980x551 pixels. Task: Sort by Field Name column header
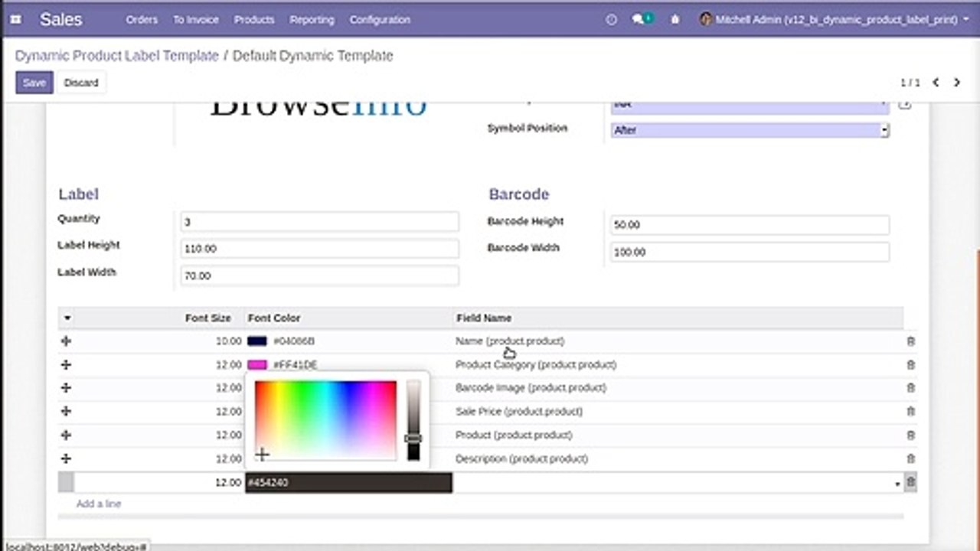[484, 318]
